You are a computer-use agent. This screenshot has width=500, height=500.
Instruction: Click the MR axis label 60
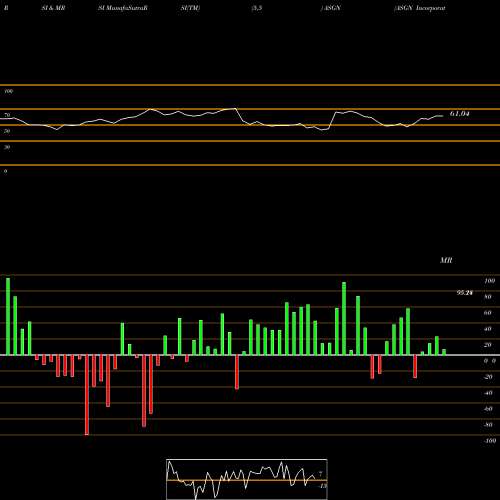488,313
